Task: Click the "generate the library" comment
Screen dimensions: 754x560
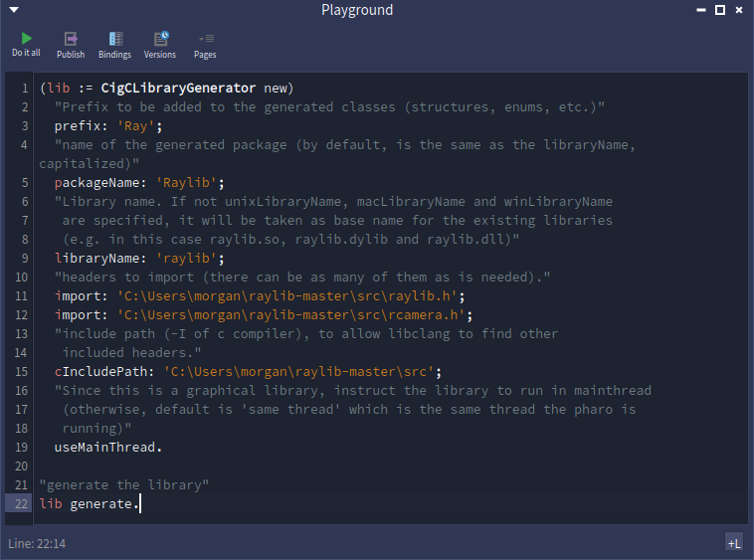Action: (124, 484)
